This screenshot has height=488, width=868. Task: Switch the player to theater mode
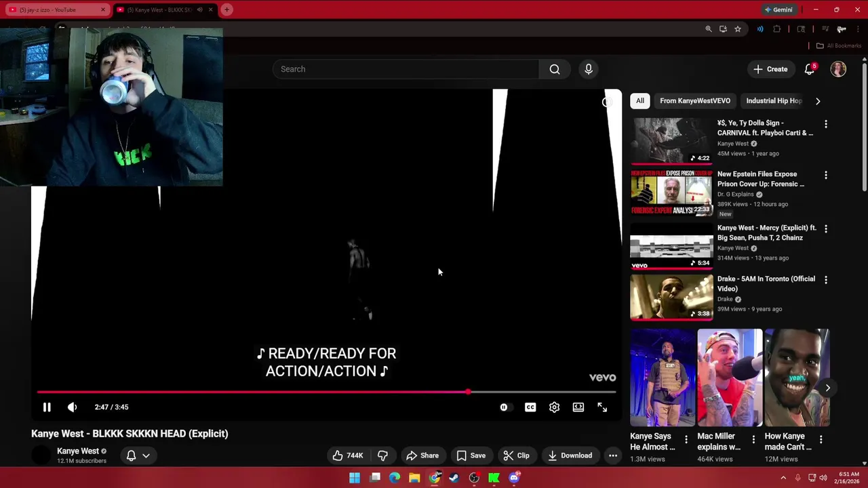[x=578, y=407]
